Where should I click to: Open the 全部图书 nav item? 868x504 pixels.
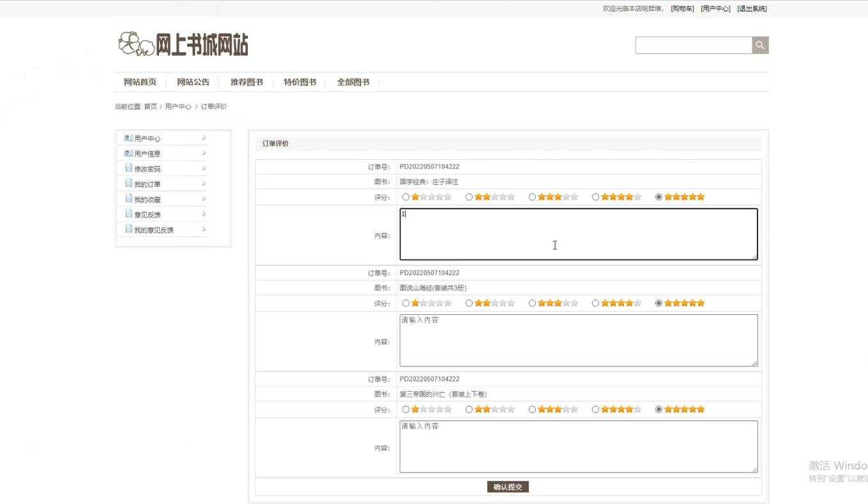(353, 82)
